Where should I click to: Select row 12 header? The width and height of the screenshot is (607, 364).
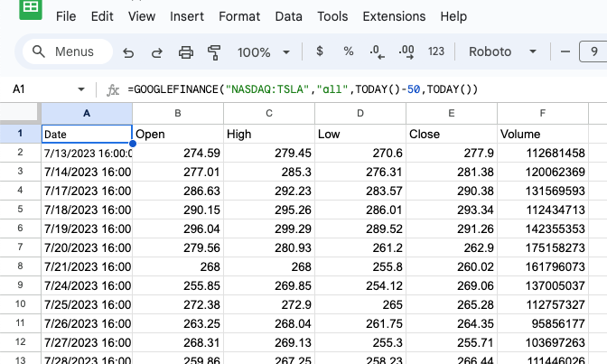(x=20, y=342)
